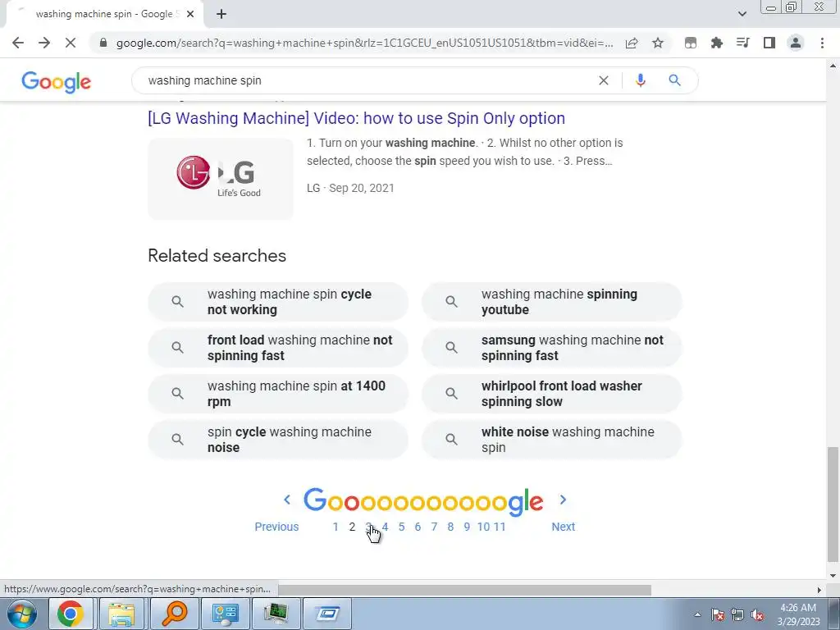Viewport: 840px width, 630px height.
Task: Click the right chevron beside Goooogle logo
Action: coord(563,500)
